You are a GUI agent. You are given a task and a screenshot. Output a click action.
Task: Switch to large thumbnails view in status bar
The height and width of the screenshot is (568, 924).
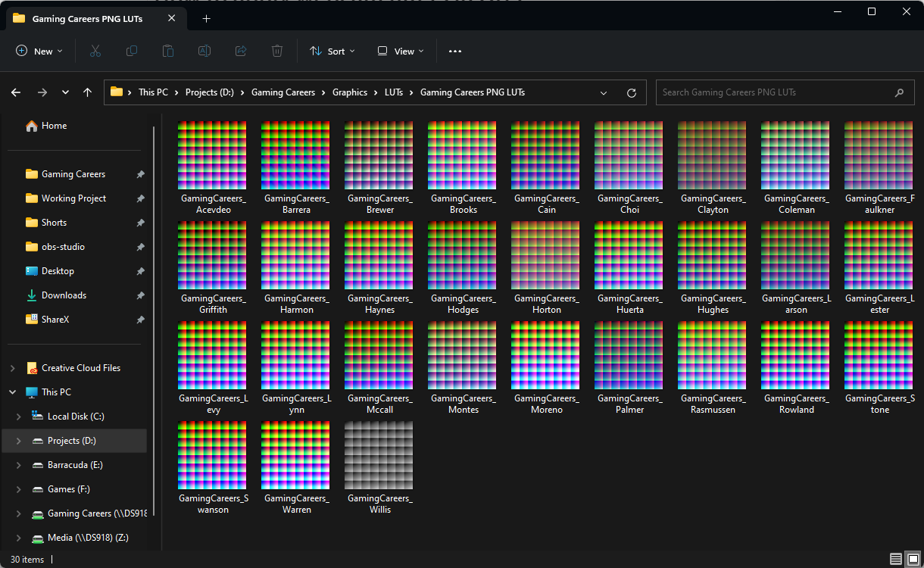[x=913, y=559]
